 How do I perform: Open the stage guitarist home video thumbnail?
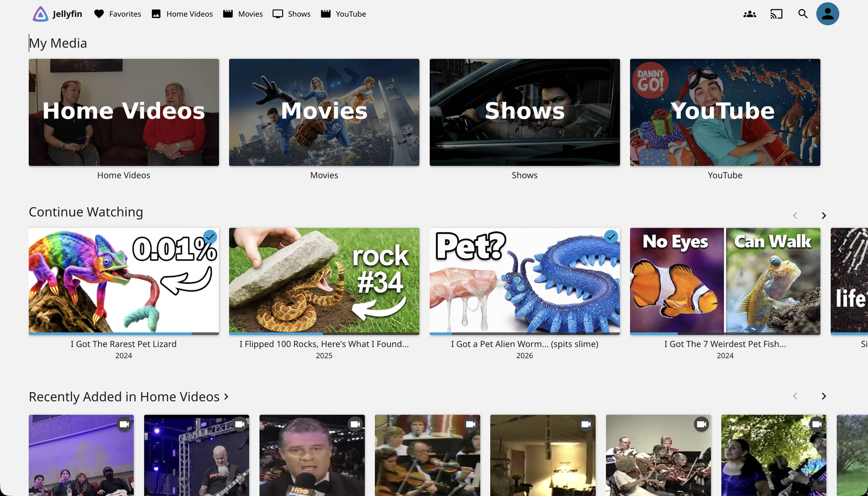[x=196, y=455]
